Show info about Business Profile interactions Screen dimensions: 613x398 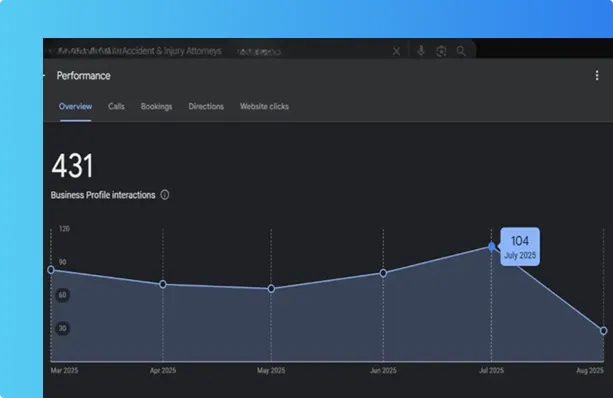[x=165, y=195]
